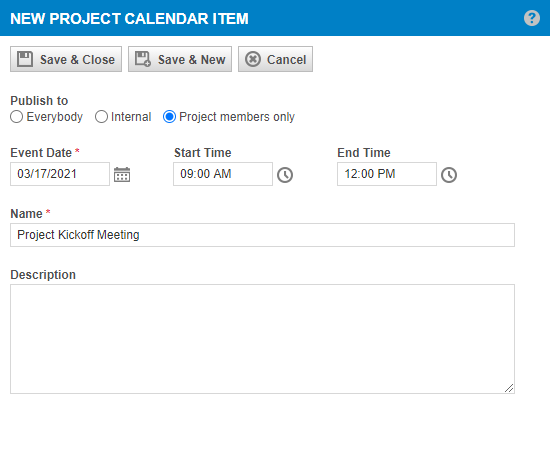Viewport: 550px width, 470px height.
Task: Focus the Event Date field
Action: pos(60,174)
